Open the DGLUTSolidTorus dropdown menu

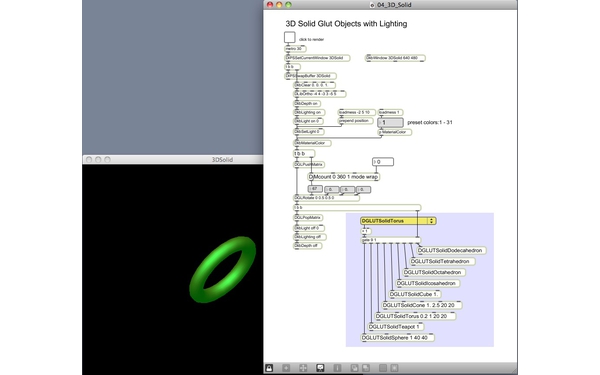point(398,221)
